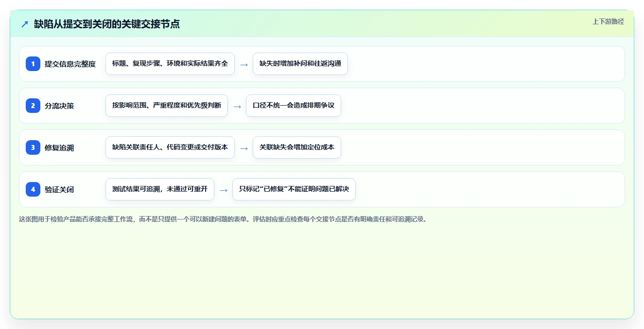
Task: Click the heading 缺陷从提交到关闭的关键交接节点
Action: pos(107,24)
